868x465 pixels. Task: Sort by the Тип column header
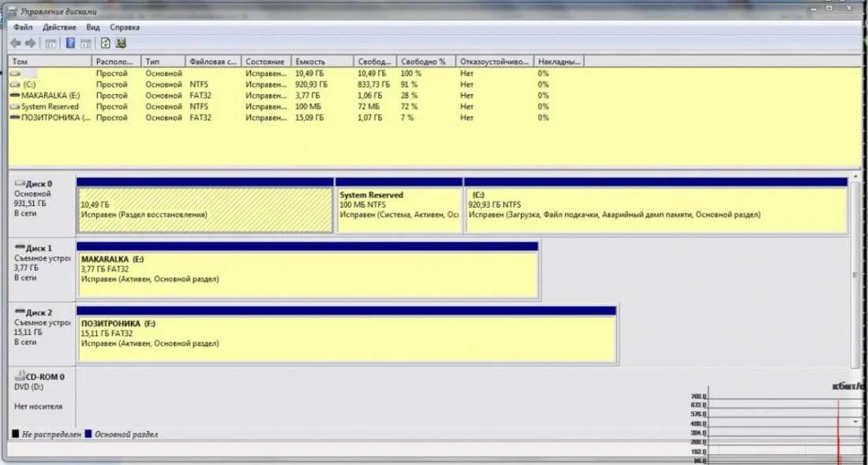(x=163, y=62)
